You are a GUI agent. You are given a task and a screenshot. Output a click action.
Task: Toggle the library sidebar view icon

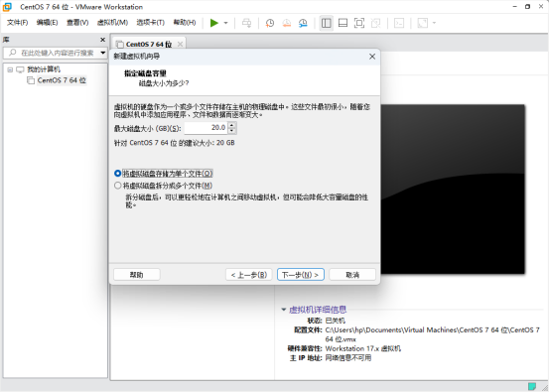(x=327, y=23)
